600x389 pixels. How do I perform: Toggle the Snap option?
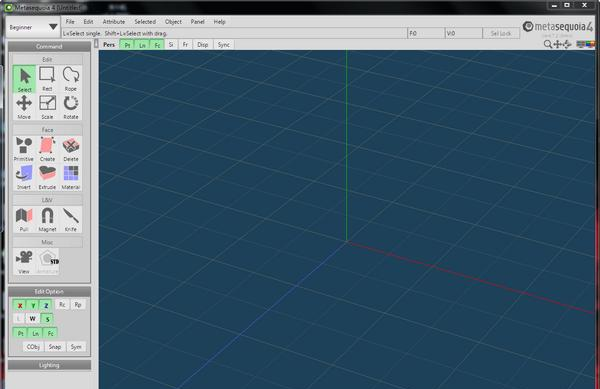click(x=55, y=347)
